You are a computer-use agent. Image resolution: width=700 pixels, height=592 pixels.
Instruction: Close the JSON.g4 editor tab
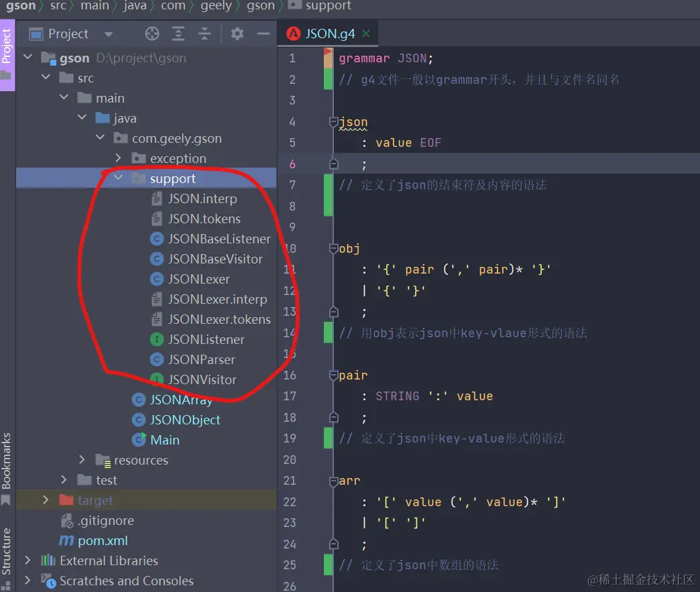point(366,34)
